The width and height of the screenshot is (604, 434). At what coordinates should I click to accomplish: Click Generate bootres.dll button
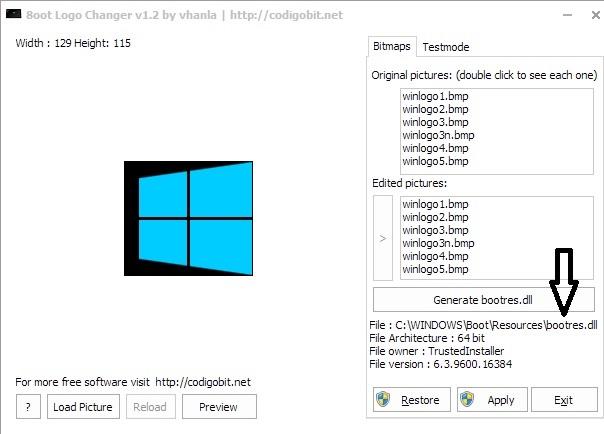click(483, 300)
